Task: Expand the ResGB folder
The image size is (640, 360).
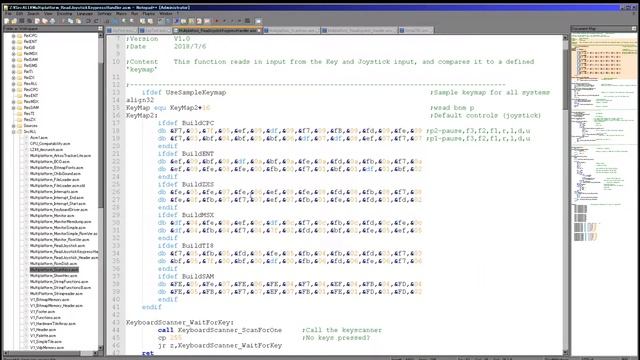Action: (x=13, y=47)
